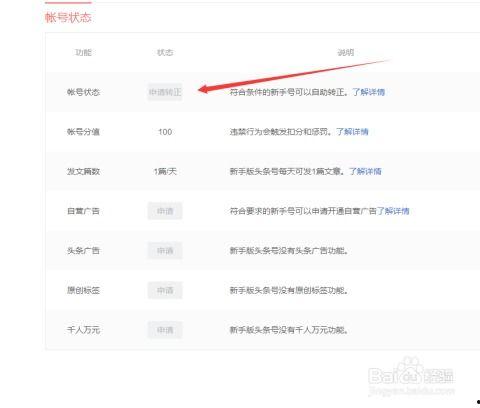Viewport: 480px width, 408px height.
Task: Select the score value 100
Action: point(165,132)
